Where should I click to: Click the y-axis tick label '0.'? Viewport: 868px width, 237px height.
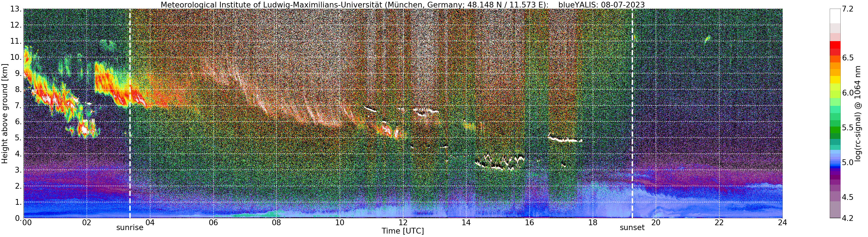click(18, 218)
